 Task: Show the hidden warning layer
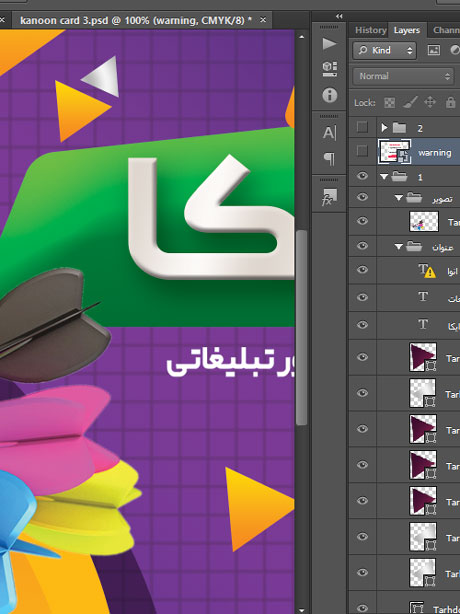pyautogui.click(x=362, y=151)
